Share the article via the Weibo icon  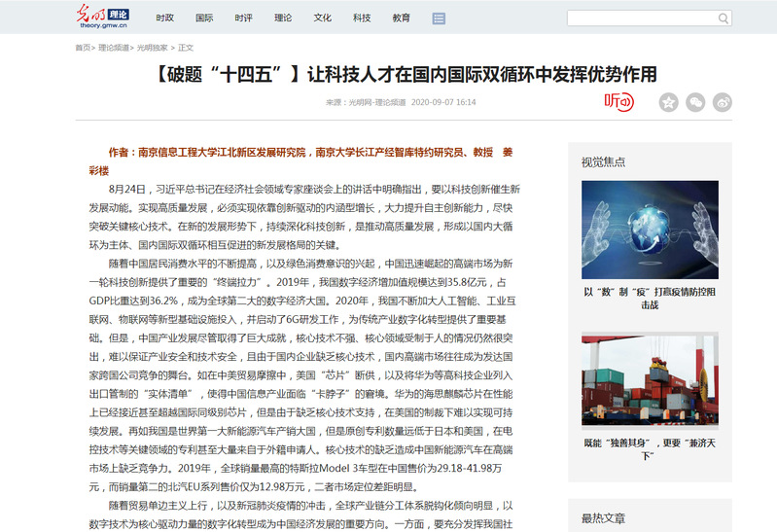click(x=723, y=102)
